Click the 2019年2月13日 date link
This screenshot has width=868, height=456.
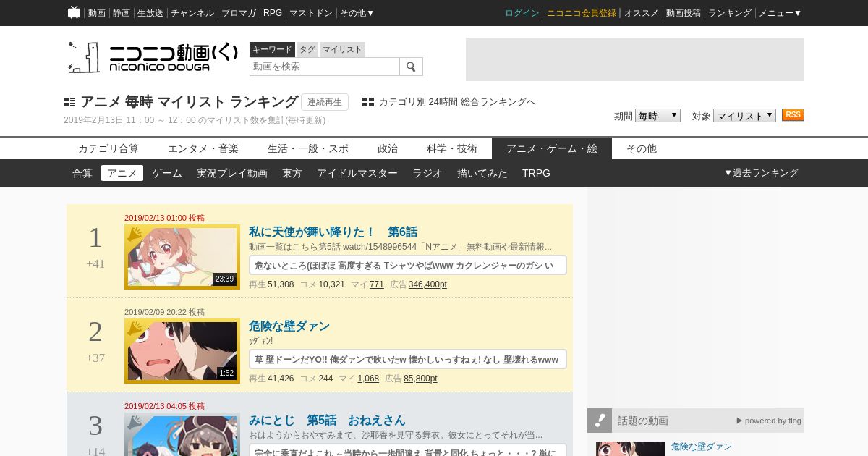93,120
